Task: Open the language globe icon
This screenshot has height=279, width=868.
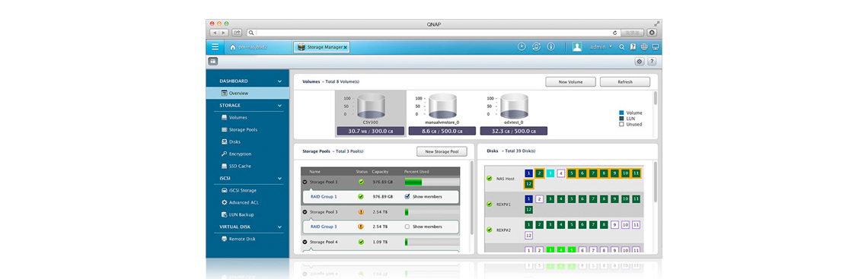Action: (x=644, y=47)
